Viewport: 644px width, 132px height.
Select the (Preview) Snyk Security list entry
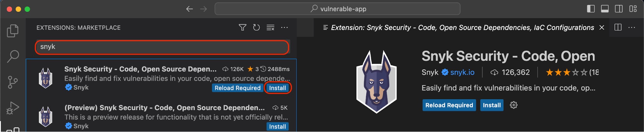tap(161, 116)
